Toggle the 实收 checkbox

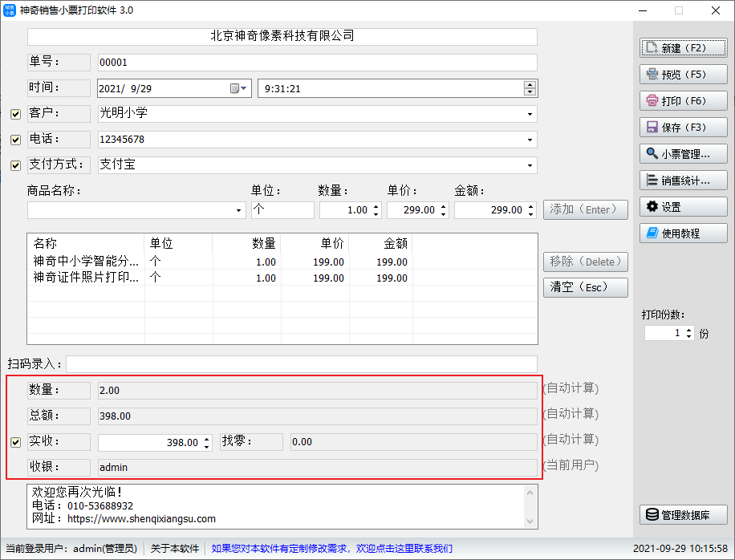[15, 442]
